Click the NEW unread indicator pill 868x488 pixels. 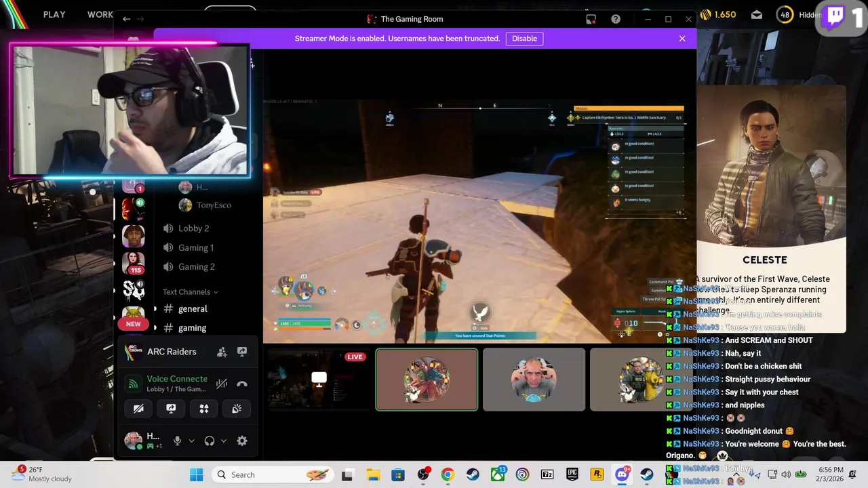point(133,324)
